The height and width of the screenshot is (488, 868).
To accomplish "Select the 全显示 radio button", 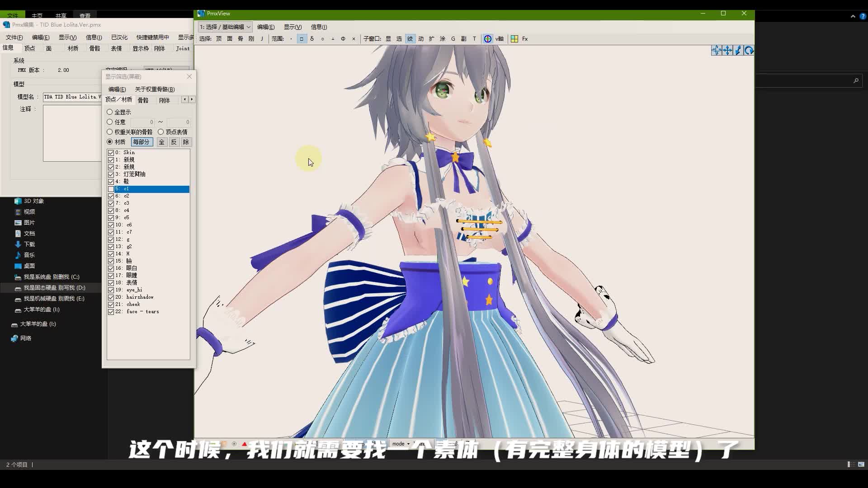I will pos(109,112).
